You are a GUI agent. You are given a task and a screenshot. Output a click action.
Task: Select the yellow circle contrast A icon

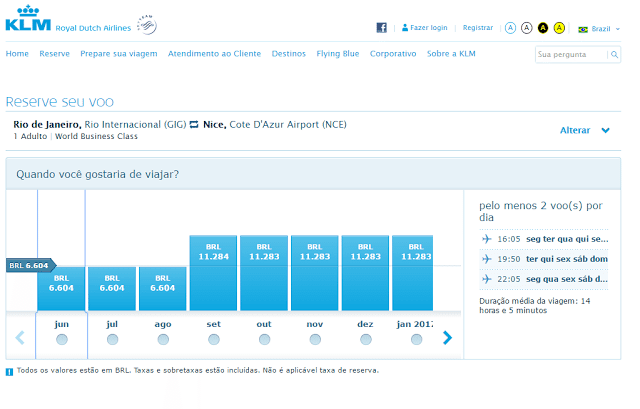[559, 28]
